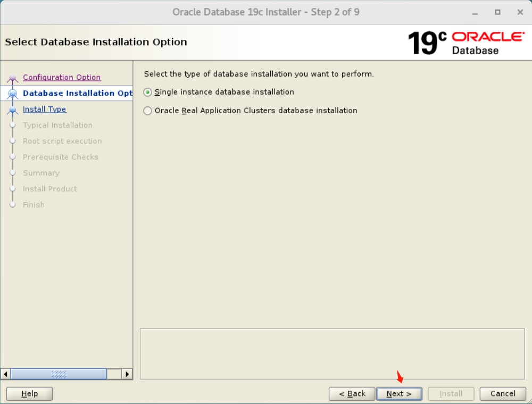Maximize the installer window
532x404 pixels.
pos(497,12)
